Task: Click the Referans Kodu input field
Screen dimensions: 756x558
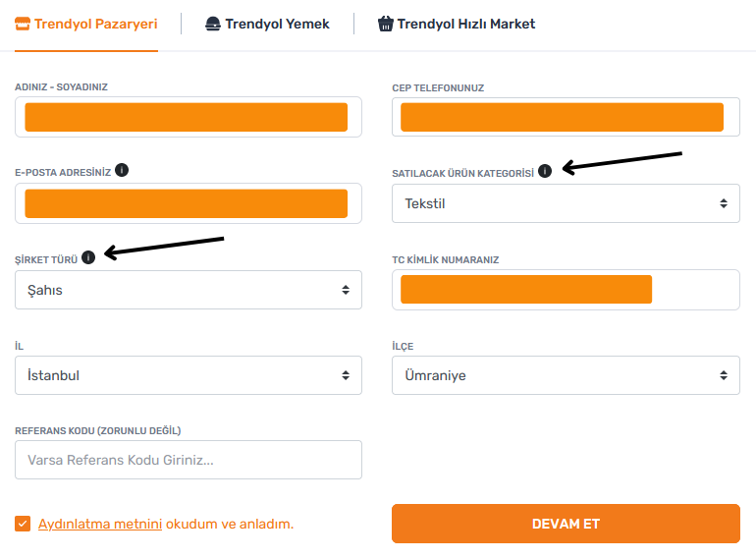Action: (189, 460)
